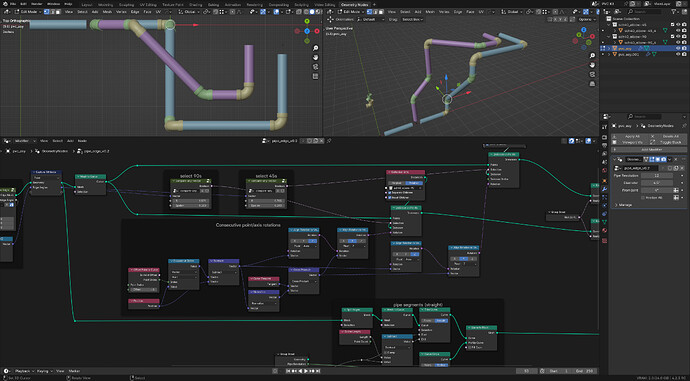
Task: Open the Select Box drag dropdown
Action: click(x=412, y=19)
